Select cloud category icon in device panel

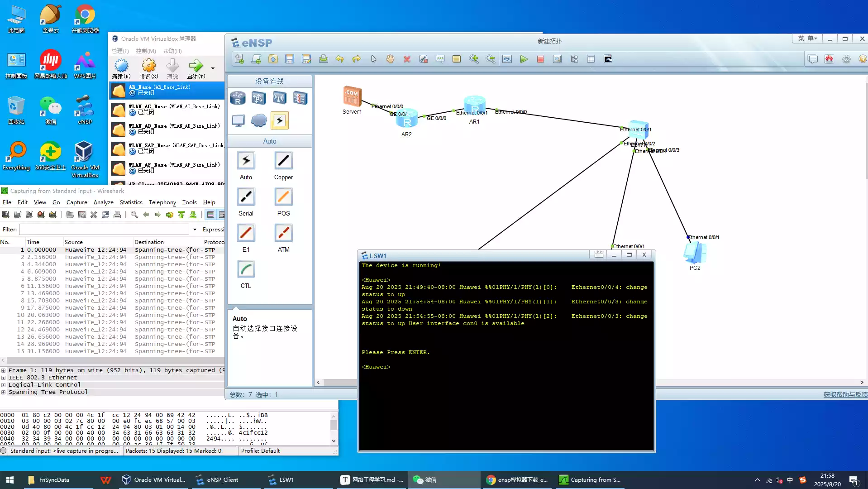tap(259, 120)
